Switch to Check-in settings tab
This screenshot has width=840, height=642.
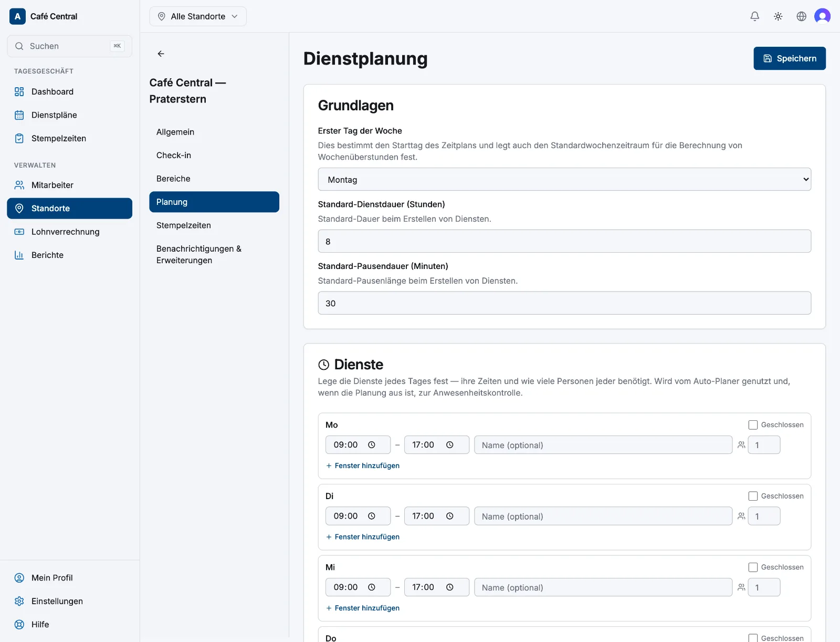214,156
